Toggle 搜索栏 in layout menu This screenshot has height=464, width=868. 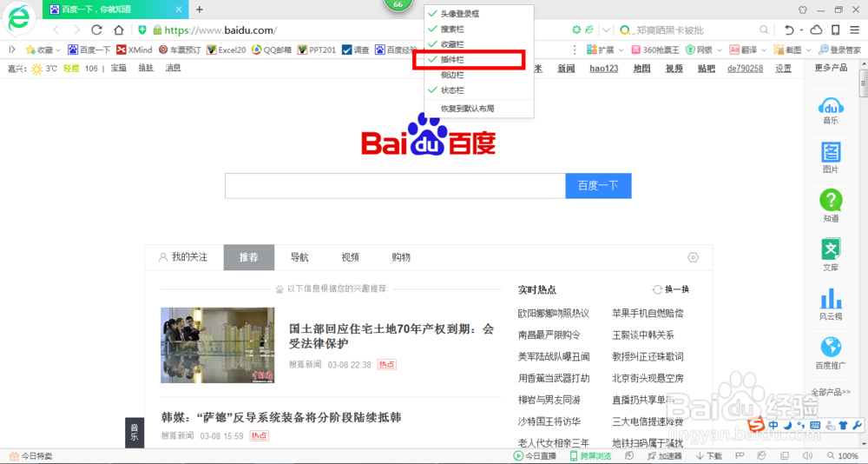[x=478, y=29]
